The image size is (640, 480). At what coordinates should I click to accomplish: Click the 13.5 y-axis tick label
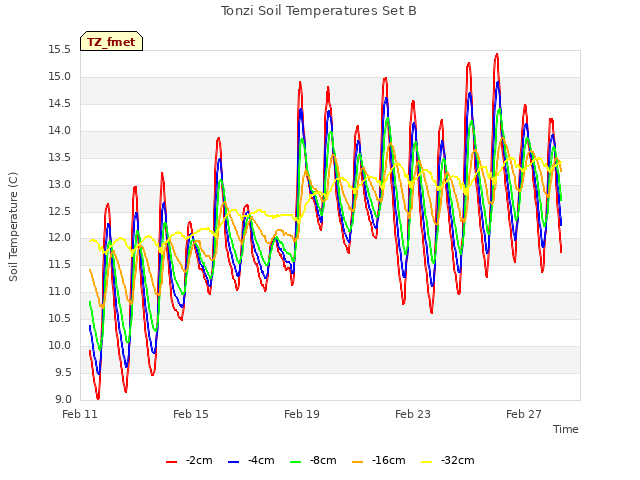60,158
